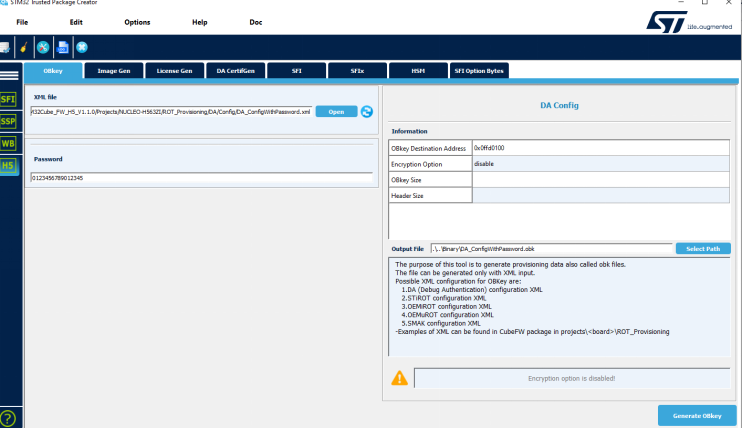Click the 'Encryption option is disabled!' message box
Screen dimensions: 742x428
(x=572, y=378)
